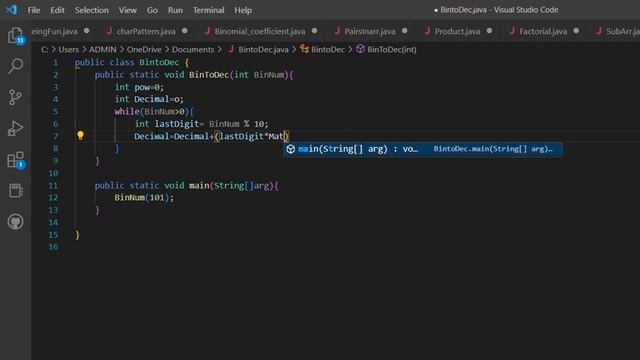Open the Go menu
The image size is (640, 360).
(152, 10)
